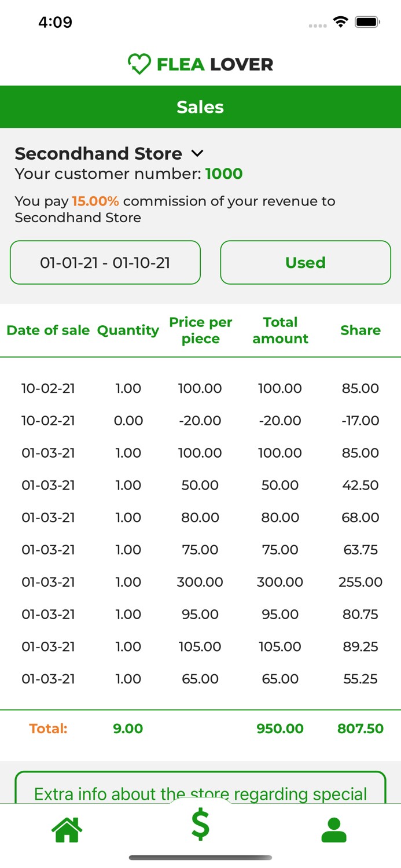Screen dimensions: 401x868
Task: Sort by Quantity column header
Action: pos(128,330)
